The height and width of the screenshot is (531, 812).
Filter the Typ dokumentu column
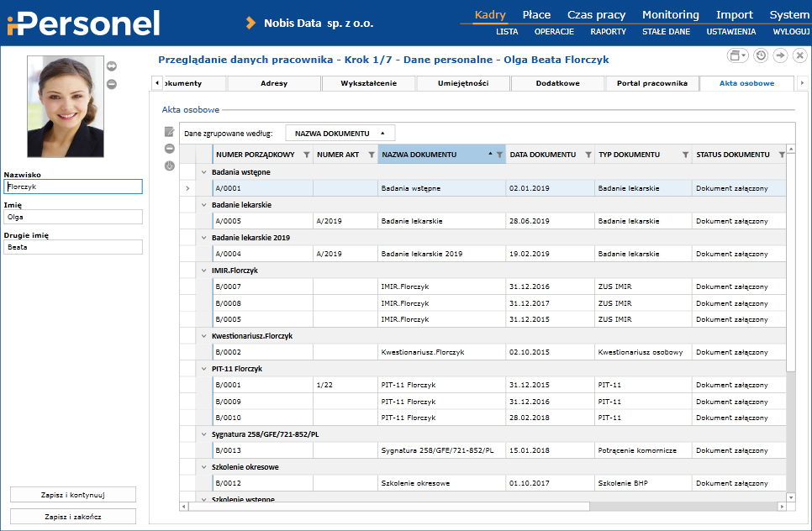pyautogui.click(x=685, y=155)
